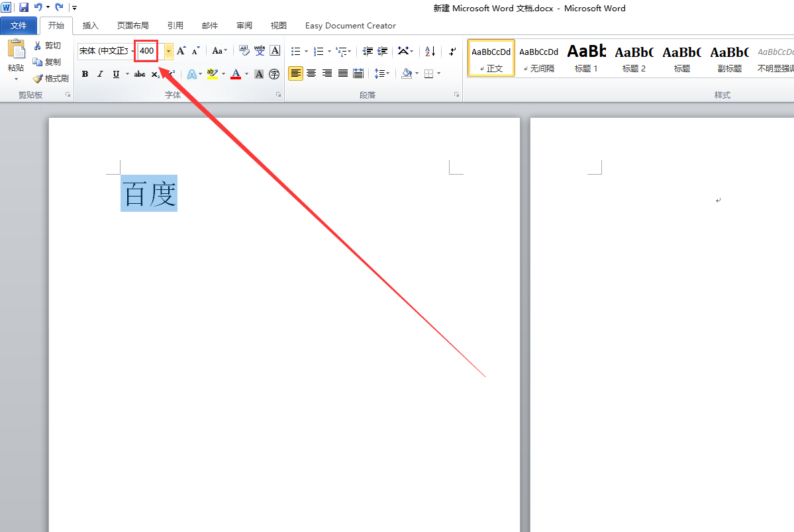Switch to the 插入 (Insert) tab
The height and width of the screenshot is (532, 794).
91,25
